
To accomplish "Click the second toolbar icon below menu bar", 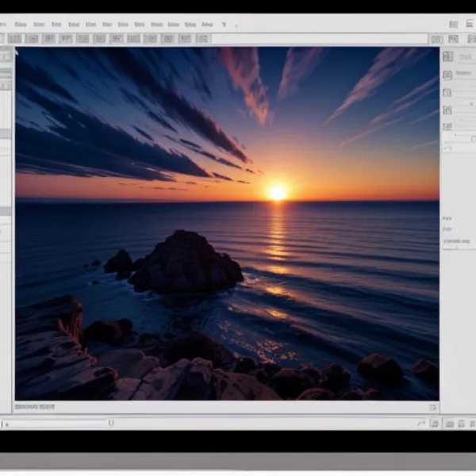I will click(33, 38).
